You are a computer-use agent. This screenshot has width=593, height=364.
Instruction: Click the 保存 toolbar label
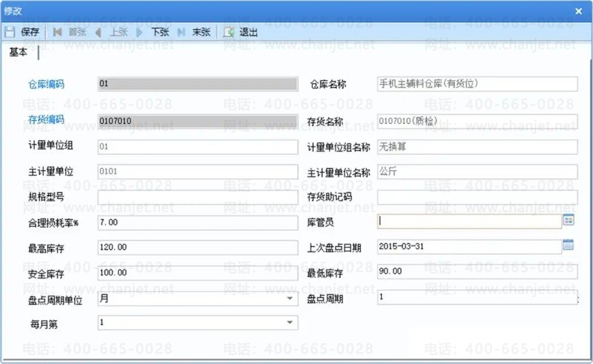pyautogui.click(x=30, y=32)
